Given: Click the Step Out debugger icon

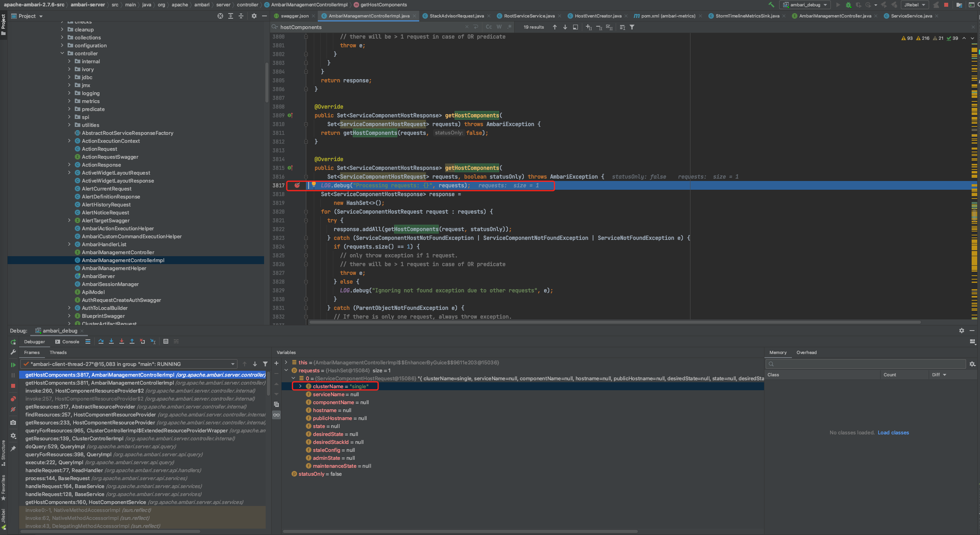Looking at the screenshot, I should [x=132, y=341].
